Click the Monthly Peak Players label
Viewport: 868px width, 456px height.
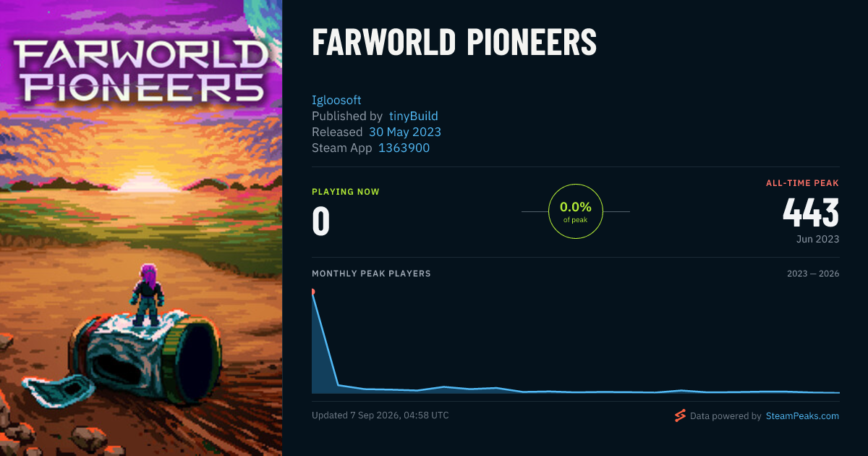pyautogui.click(x=371, y=274)
